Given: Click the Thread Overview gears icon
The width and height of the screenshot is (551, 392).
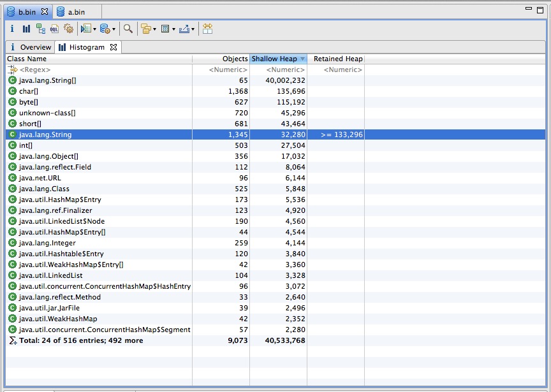Looking at the screenshot, I should [x=68, y=29].
